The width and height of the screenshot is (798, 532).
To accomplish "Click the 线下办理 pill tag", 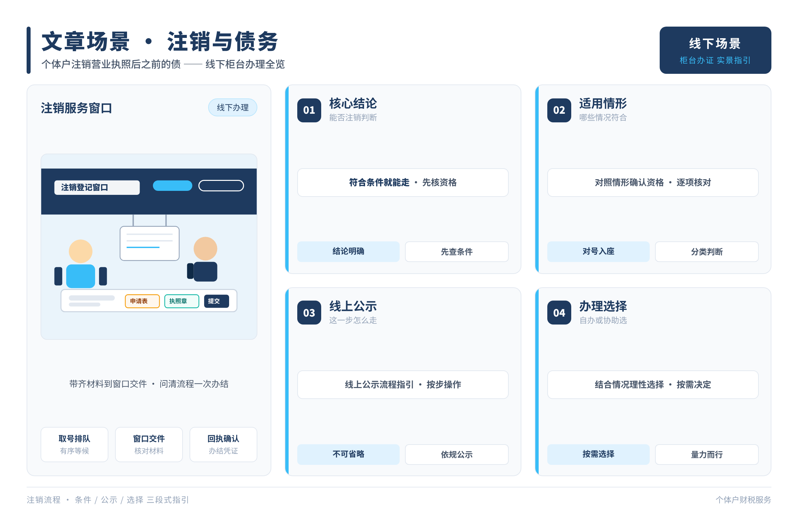I will click(x=233, y=107).
